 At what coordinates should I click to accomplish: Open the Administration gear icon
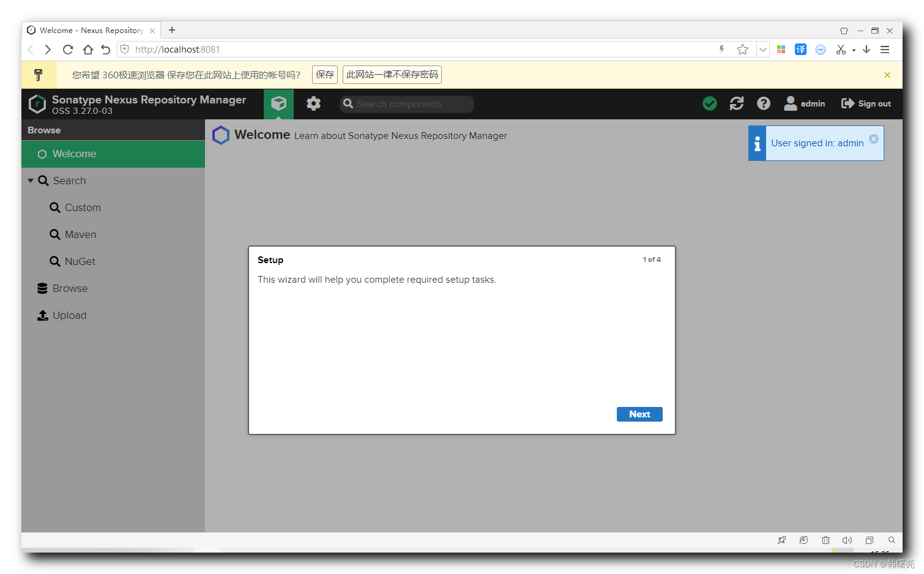click(x=313, y=103)
